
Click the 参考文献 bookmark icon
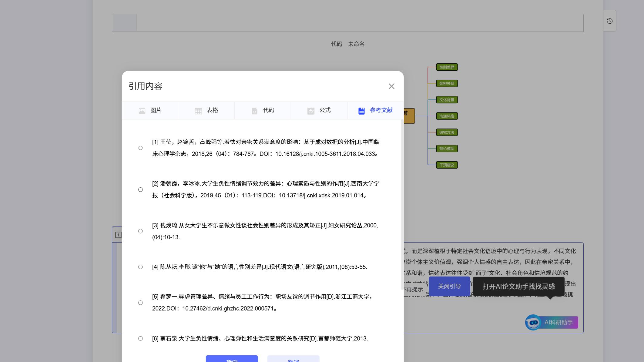(361, 110)
